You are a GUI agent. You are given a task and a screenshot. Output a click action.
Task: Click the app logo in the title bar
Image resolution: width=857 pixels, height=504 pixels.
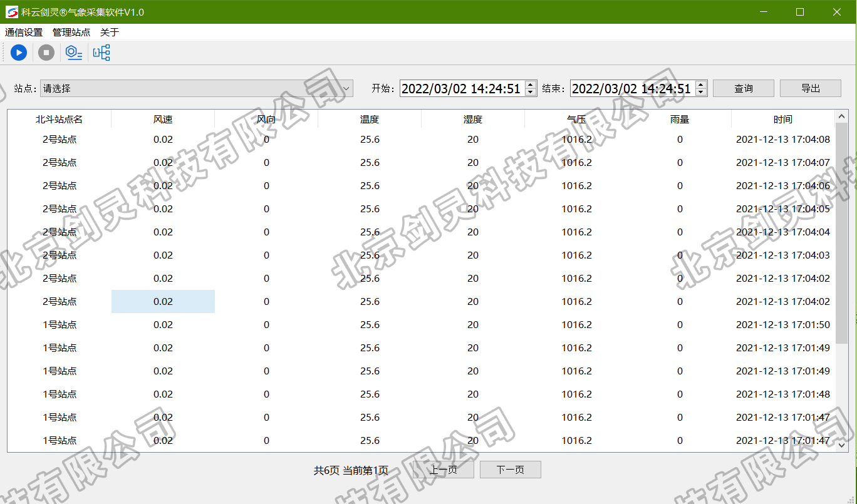pyautogui.click(x=12, y=12)
